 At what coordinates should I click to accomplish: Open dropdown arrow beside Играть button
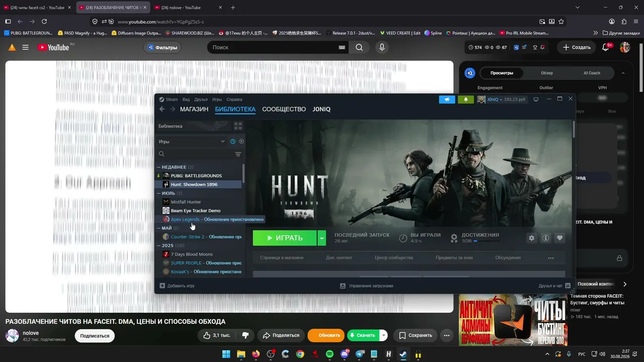click(322, 238)
